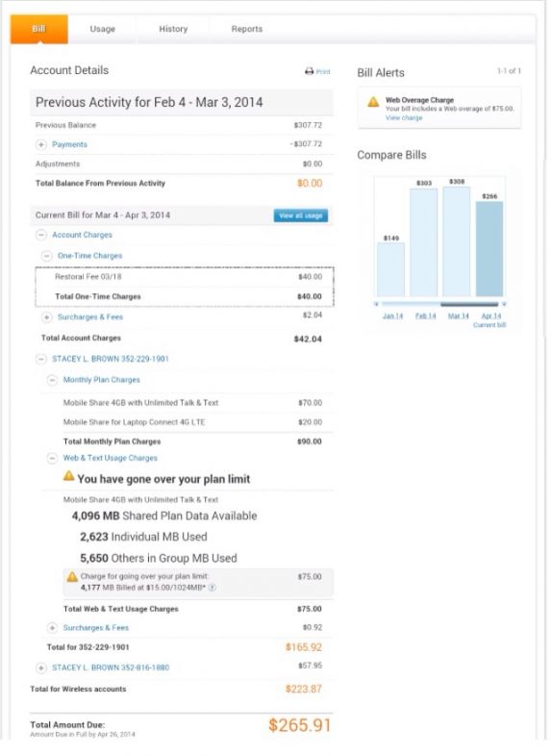This screenshot has width=551, height=756.
Task: Expand the Payments row
Action: point(41,144)
